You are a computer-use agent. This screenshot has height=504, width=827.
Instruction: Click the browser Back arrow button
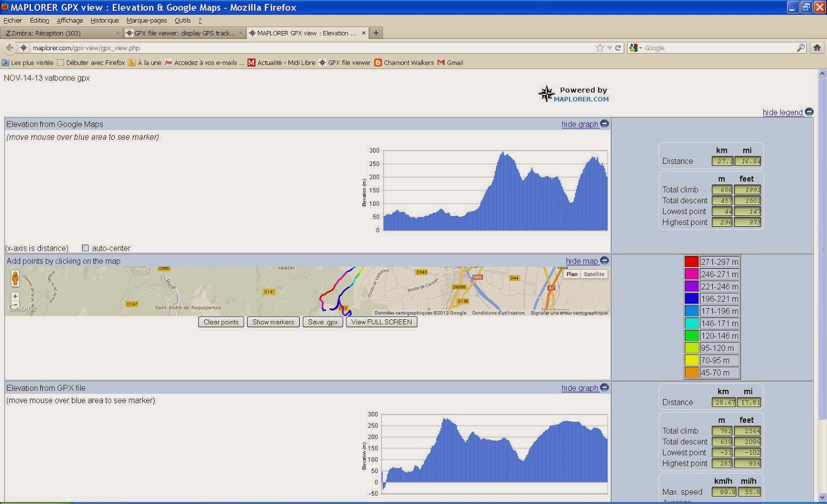pyautogui.click(x=10, y=48)
